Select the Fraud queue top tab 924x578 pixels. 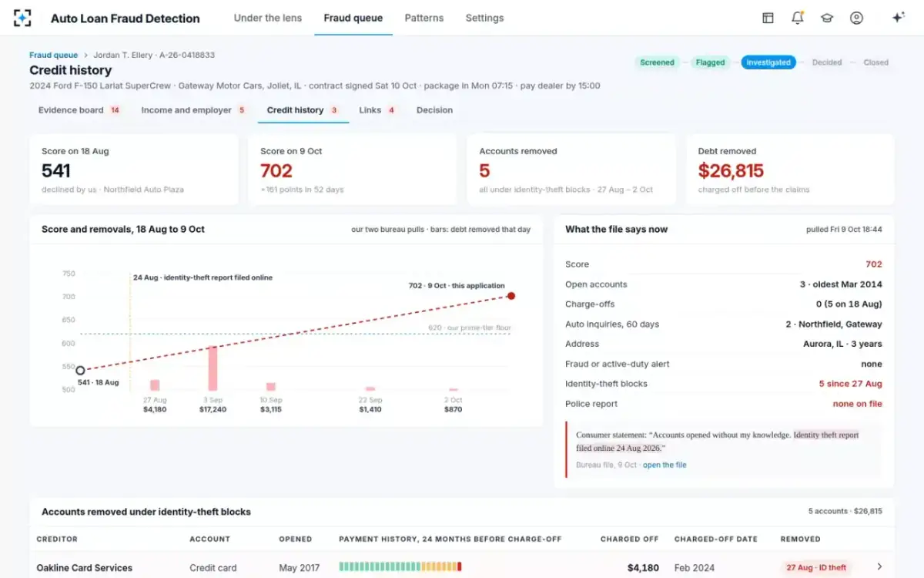click(353, 18)
